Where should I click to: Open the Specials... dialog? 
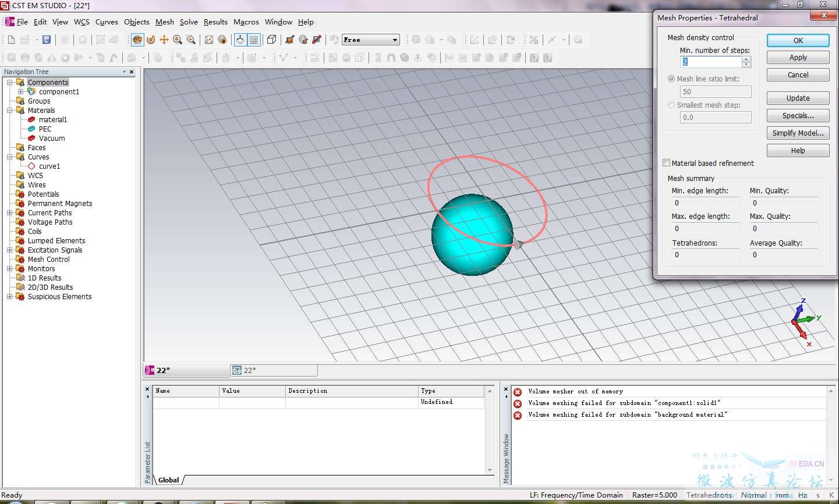(x=798, y=115)
